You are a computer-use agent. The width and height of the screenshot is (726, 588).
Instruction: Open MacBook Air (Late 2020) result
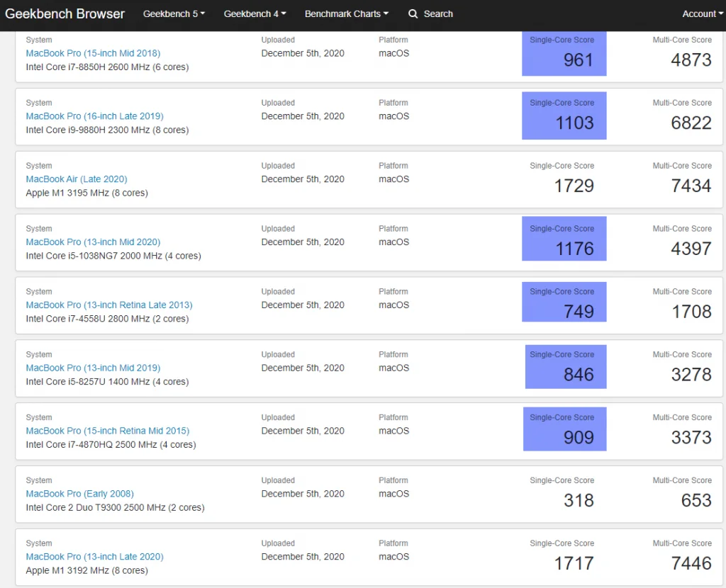point(77,179)
